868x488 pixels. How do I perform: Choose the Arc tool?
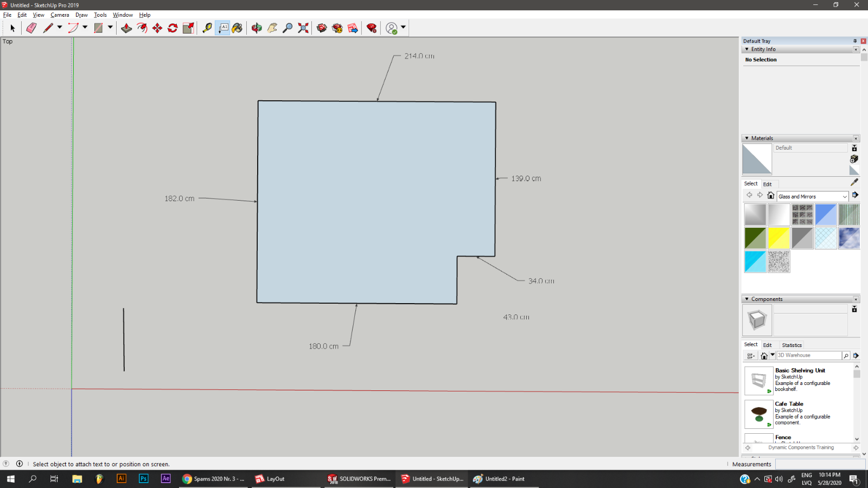pyautogui.click(x=73, y=28)
